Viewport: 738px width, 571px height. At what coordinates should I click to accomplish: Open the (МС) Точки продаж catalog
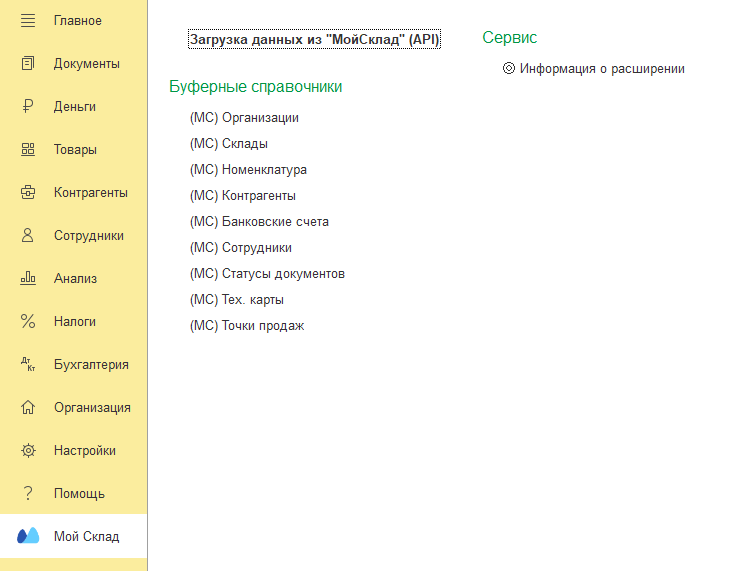pos(247,326)
